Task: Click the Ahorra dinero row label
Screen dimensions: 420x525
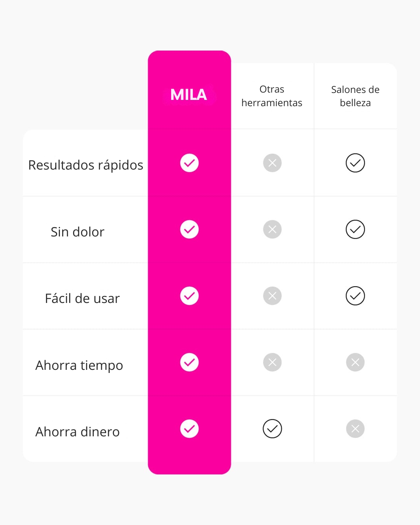Action: coord(77,432)
